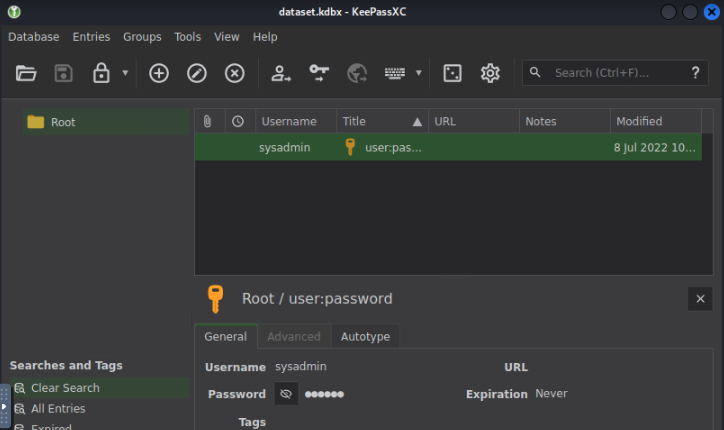The width and height of the screenshot is (724, 430).
Task: Select Clear Search in saved searches
Action: point(100,388)
